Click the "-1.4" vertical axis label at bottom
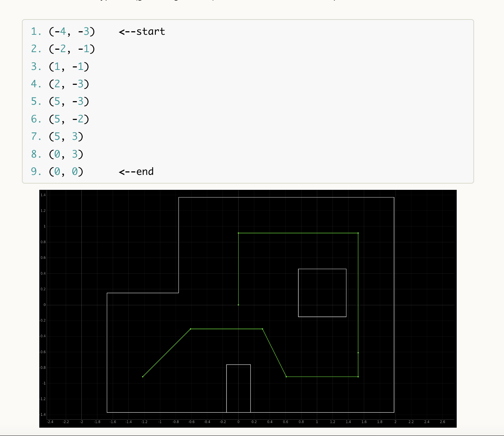504x436 pixels. click(43, 414)
